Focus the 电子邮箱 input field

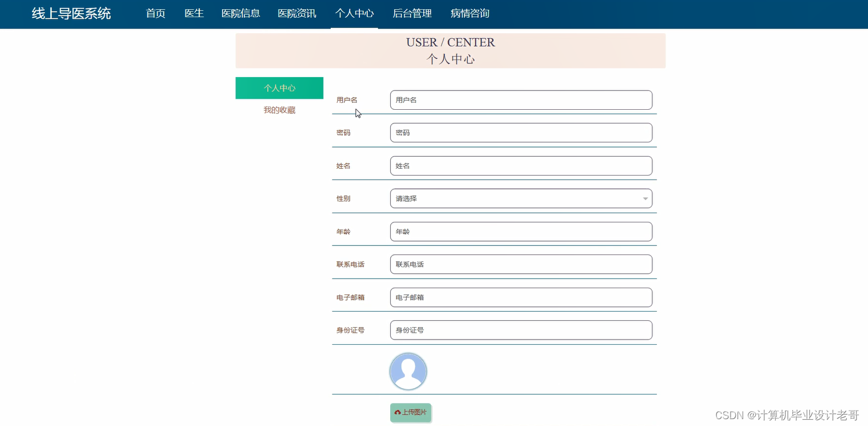[x=521, y=297]
